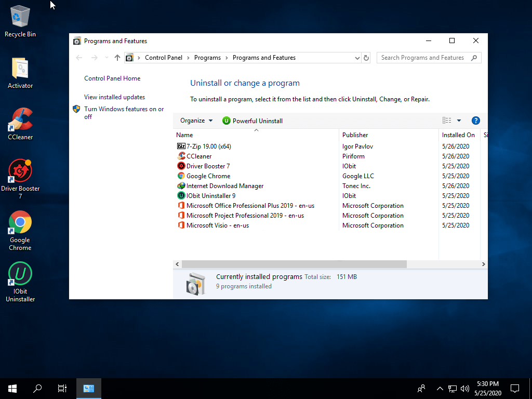Change the view with the view icon
532x399 pixels.
[447, 121]
